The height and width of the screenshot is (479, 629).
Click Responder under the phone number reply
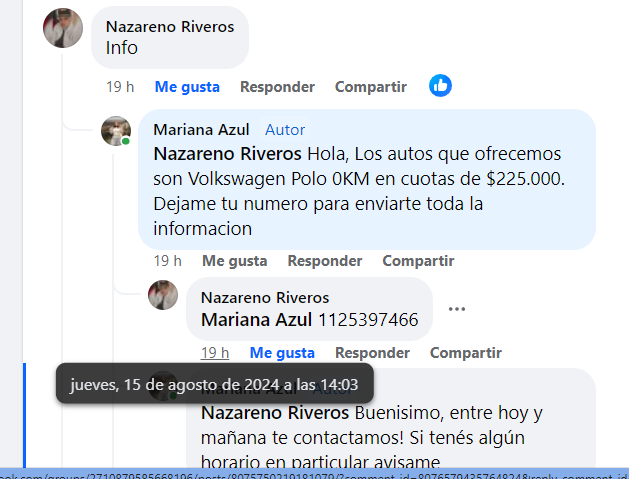point(372,353)
